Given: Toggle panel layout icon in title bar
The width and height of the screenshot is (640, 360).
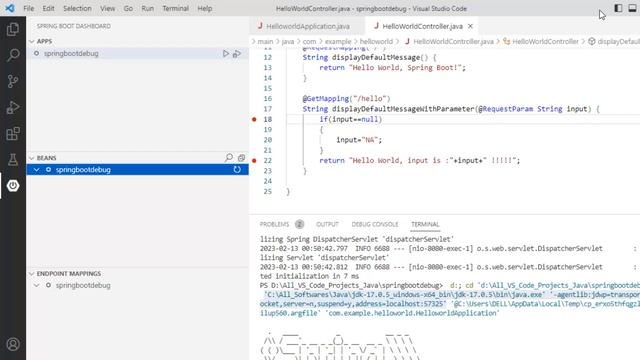Looking at the screenshot, I should tap(632, 8).
